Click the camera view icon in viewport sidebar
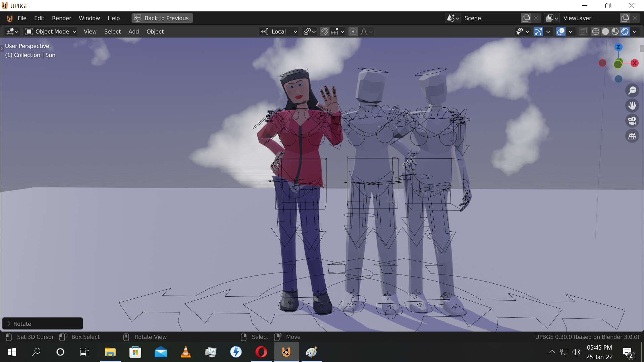 coord(633,121)
